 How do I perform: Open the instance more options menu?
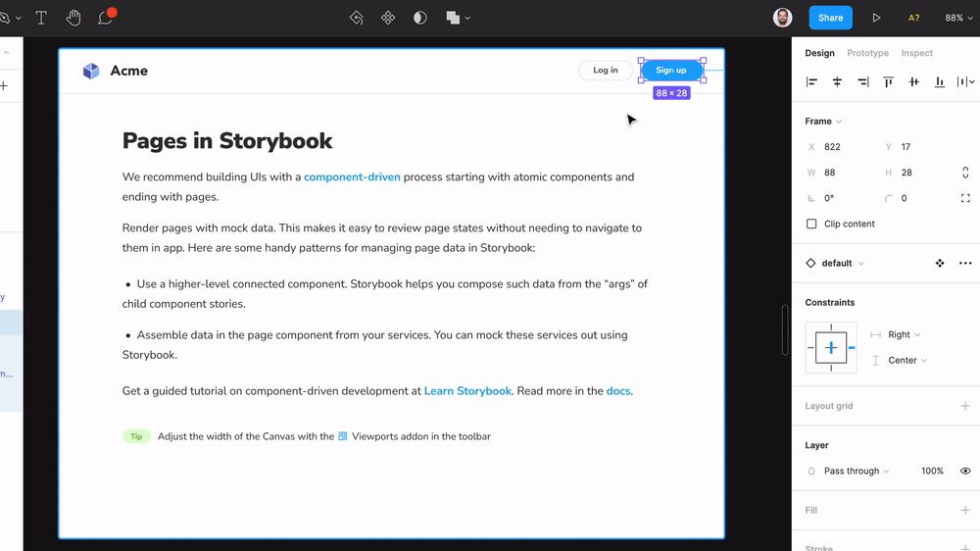(965, 264)
